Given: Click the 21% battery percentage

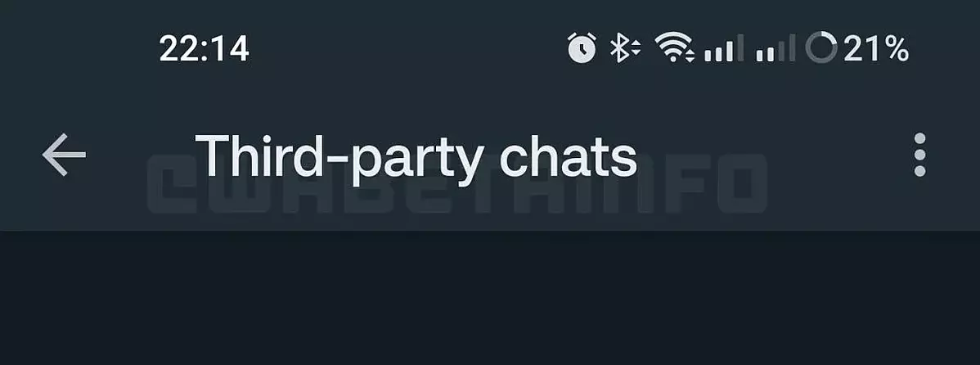Looking at the screenshot, I should pyautogui.click(x=875, y=49).
